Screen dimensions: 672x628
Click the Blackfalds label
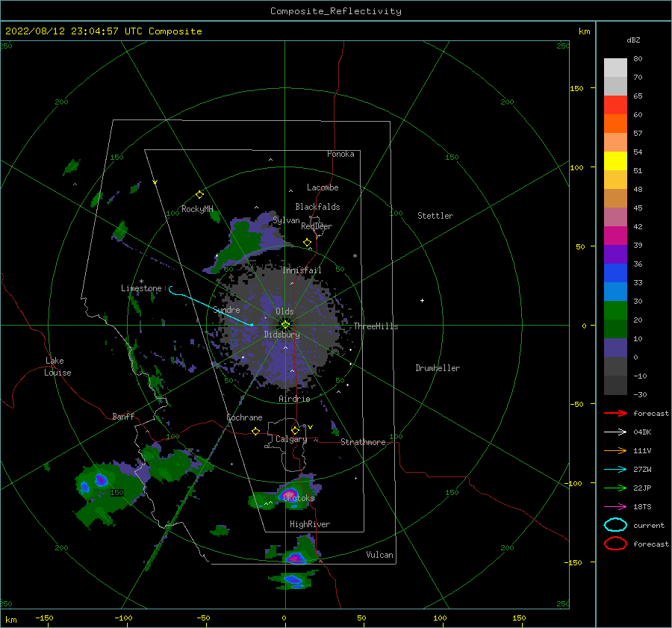tap(317, 207)
